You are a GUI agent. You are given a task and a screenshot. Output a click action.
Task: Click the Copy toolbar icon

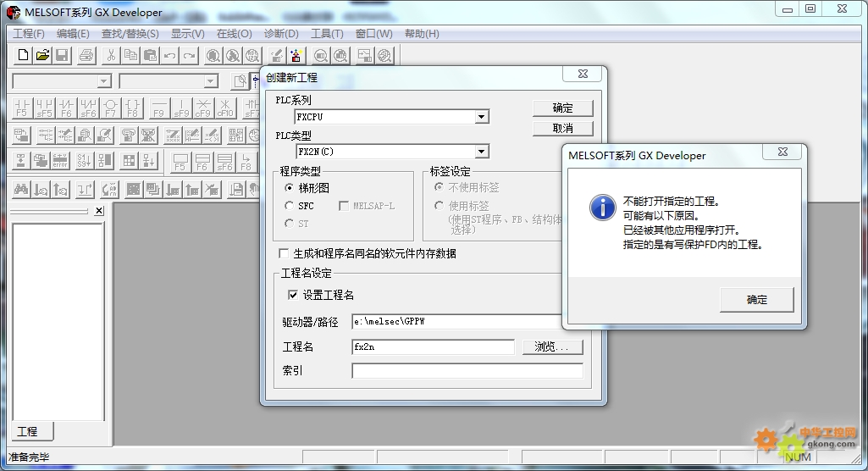click(130, 55)
